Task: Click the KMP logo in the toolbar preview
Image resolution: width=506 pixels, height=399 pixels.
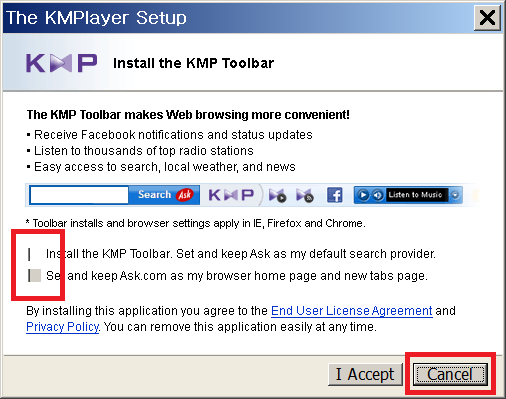Action: (231, 195)
